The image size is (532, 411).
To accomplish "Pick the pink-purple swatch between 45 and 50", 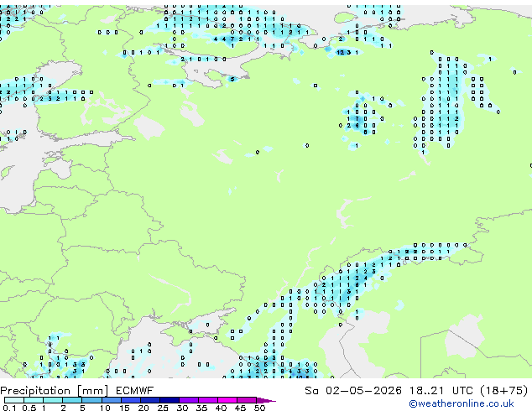I will pyautogui.click(x=247, y=400).
